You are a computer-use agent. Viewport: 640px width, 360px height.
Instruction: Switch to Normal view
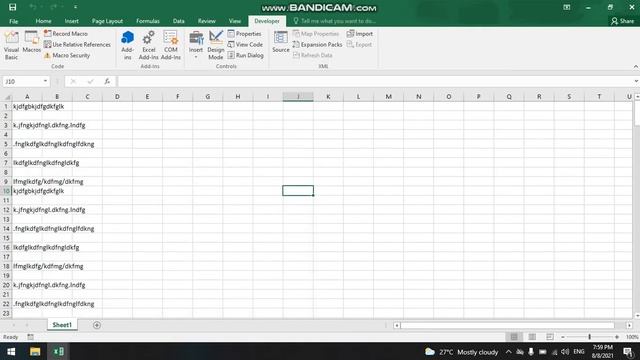coord(514,337)
